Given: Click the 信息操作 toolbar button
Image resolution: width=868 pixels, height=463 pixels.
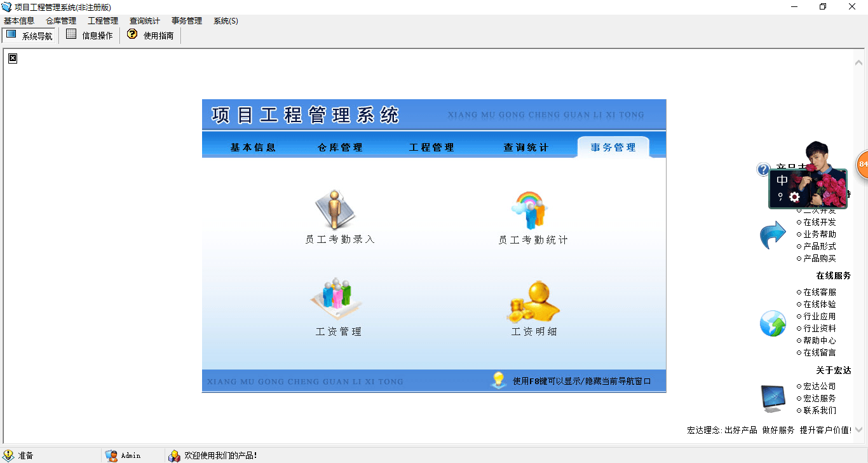Looking at the screenshot, I should tap(90, 36).
